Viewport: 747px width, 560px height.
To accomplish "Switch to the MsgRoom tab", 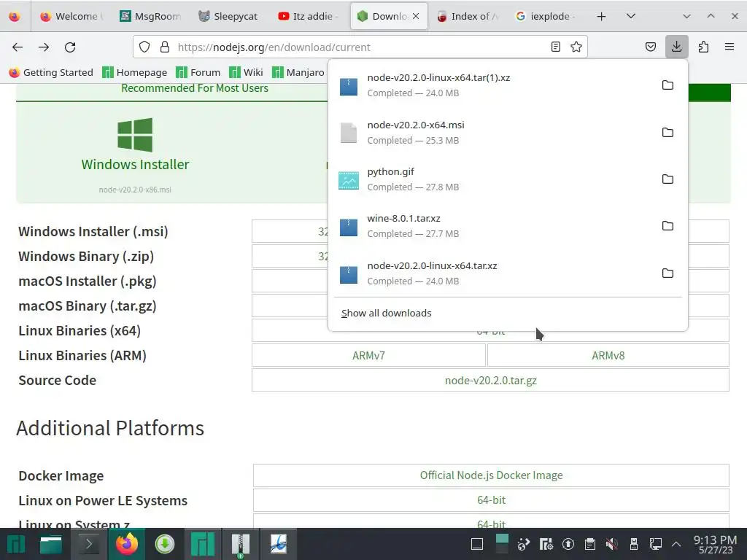I will coord(152,16).
